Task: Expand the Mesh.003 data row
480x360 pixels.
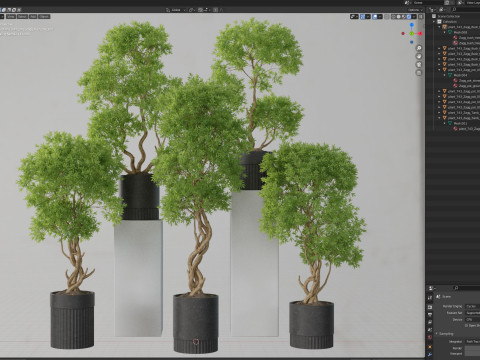Action: (x=444, y=32)
